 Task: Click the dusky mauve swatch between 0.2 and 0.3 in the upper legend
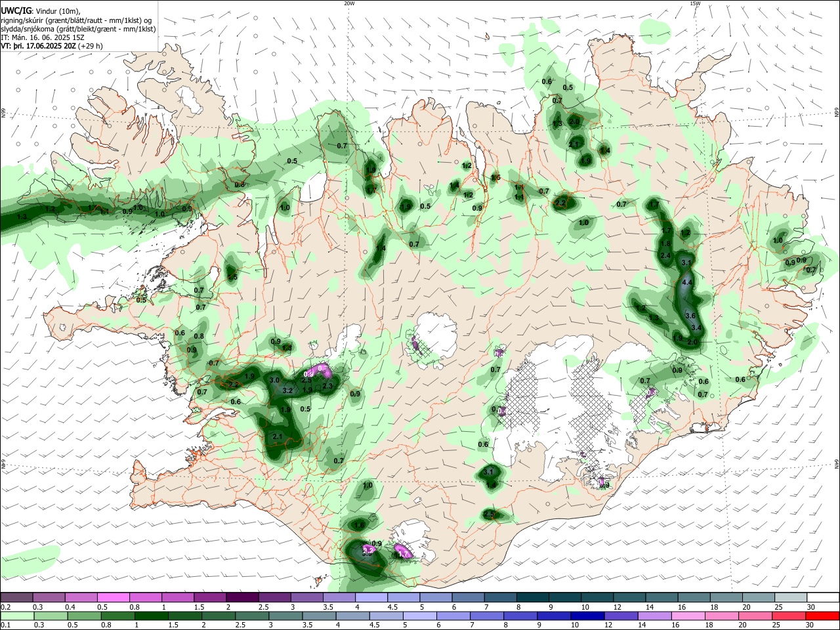[x=17, y=598]
